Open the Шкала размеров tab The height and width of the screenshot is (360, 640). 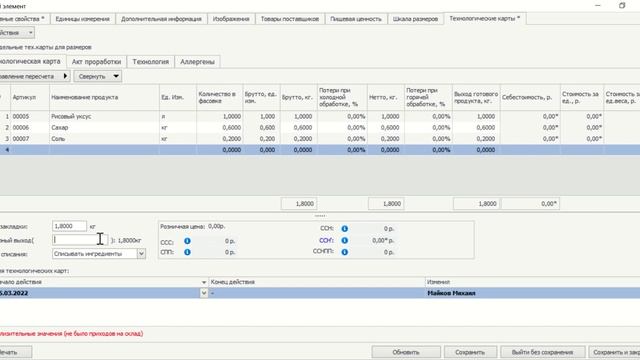point(415,19)
